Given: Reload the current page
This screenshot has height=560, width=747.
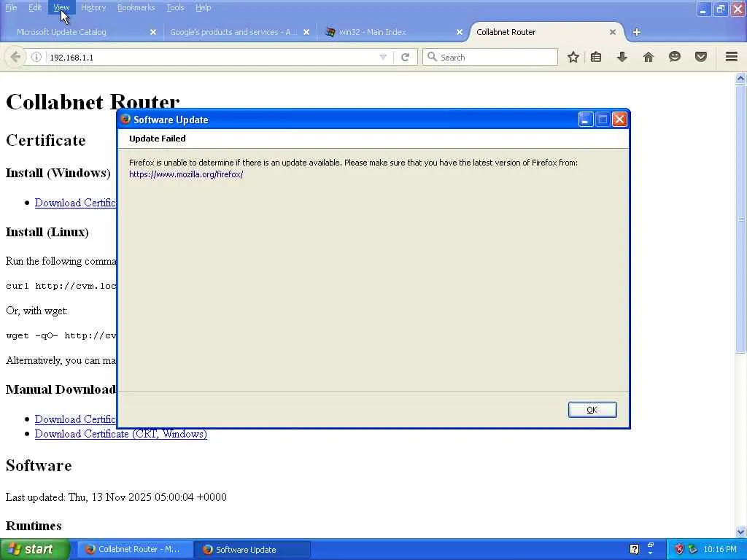Looking at the screenshot, I should pos(406,57).
